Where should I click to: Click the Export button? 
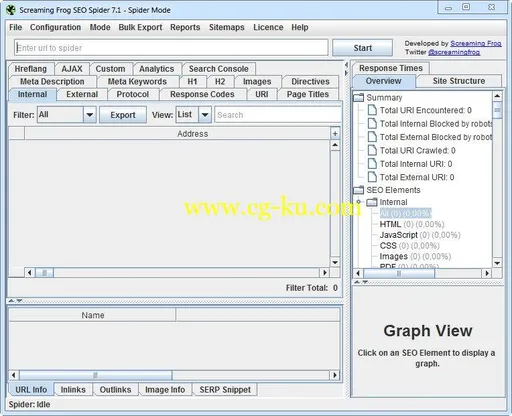point(123,115)
